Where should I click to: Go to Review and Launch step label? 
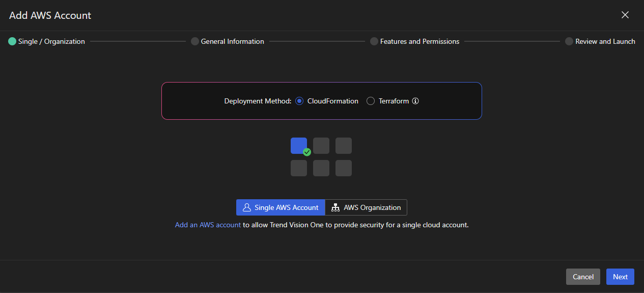(x=605, y=41)
